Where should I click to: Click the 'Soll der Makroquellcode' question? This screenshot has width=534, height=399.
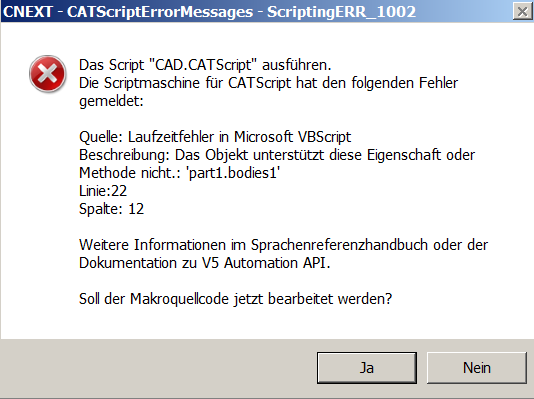[235, 299]
